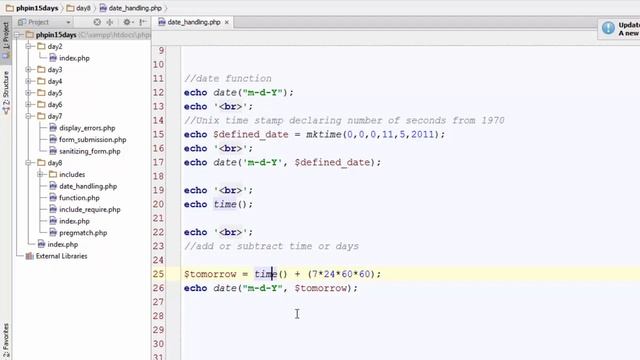Viewport: 640px width, 360px height.
Task: Click 2011 on line 15
Action: (422, 134)
